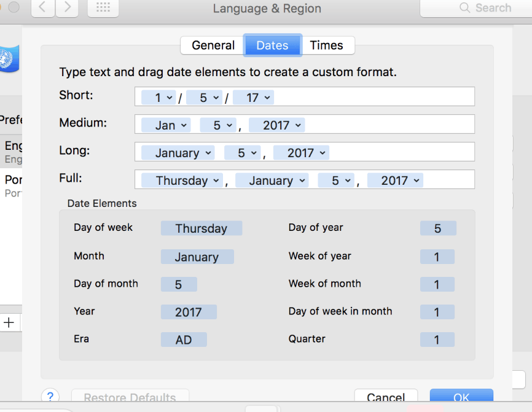Click the Day of year '5' element
This screenshot has width=532, height=412.
pyautogui.click(x=438, y=228)
